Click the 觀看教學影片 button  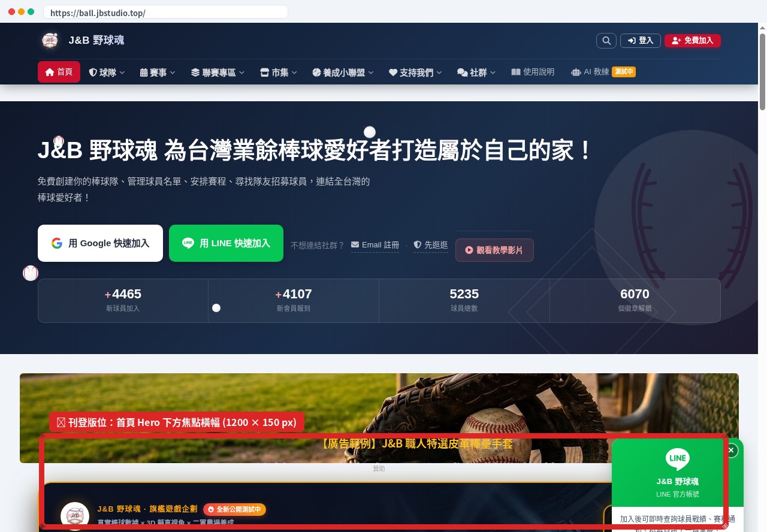click(x=494, y=250)
